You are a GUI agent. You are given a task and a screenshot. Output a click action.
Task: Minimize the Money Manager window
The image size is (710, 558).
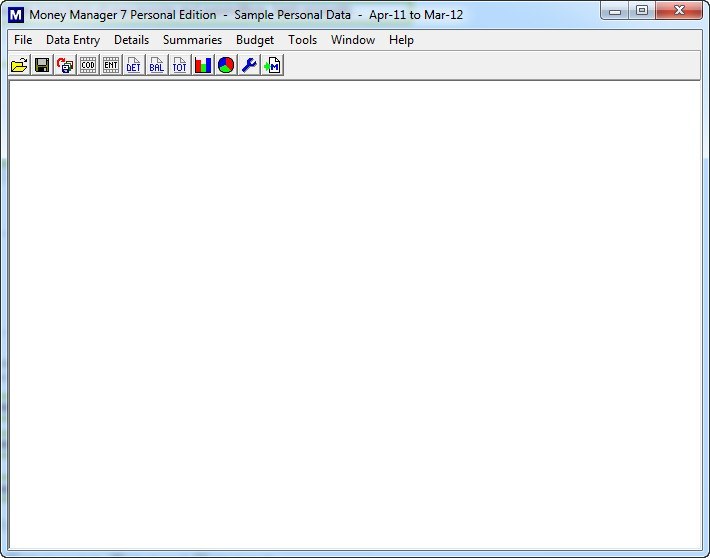coord(614,11)
